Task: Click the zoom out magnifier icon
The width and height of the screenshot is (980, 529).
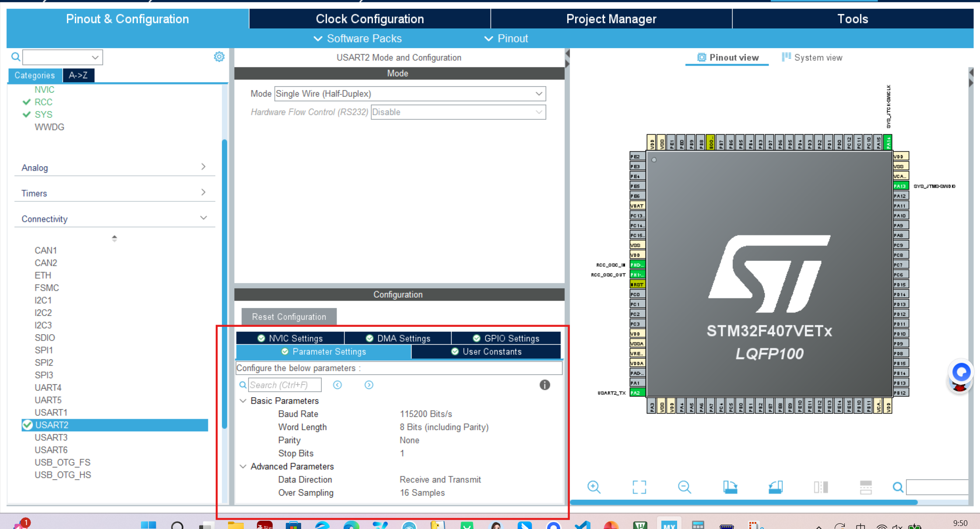Action: (684, 487)
